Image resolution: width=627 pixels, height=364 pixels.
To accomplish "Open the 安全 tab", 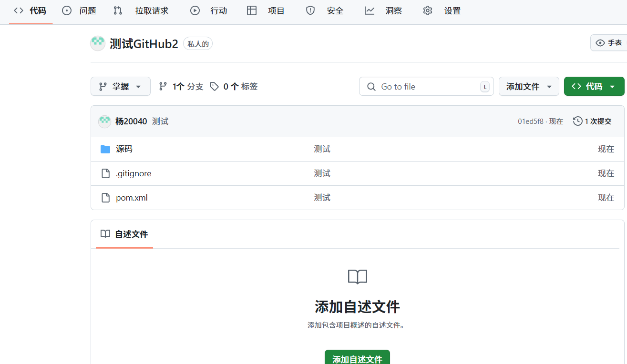I will click(325, 10).
